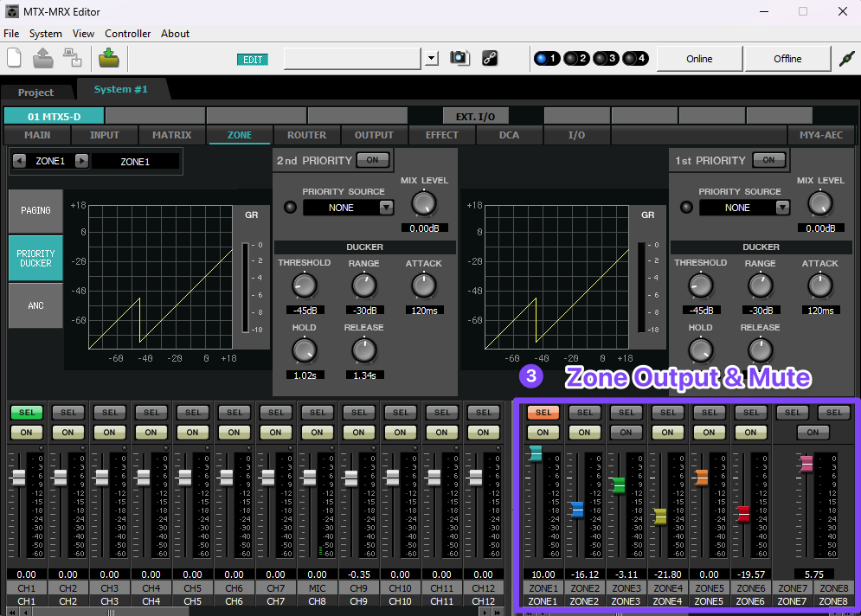
Task: Open 2nd PRIORITY source dropdown
Action: coord(387,208)
